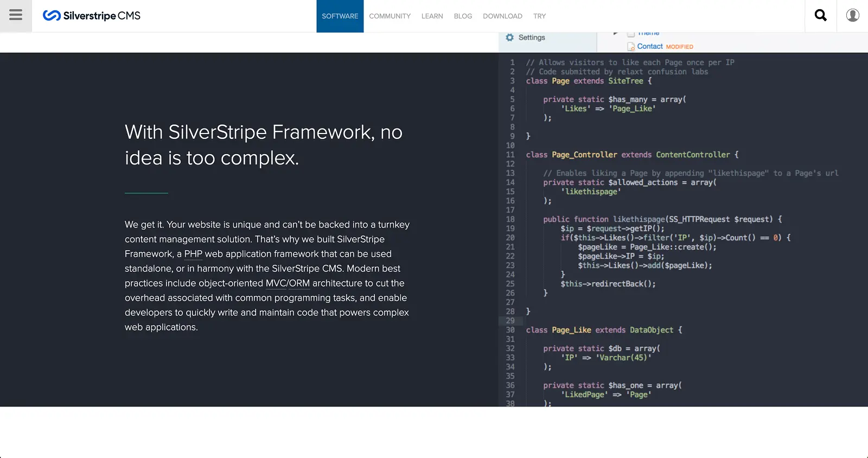Open the Blog menu item
Viewport: 868px width, 458px height.
[463, 16]
